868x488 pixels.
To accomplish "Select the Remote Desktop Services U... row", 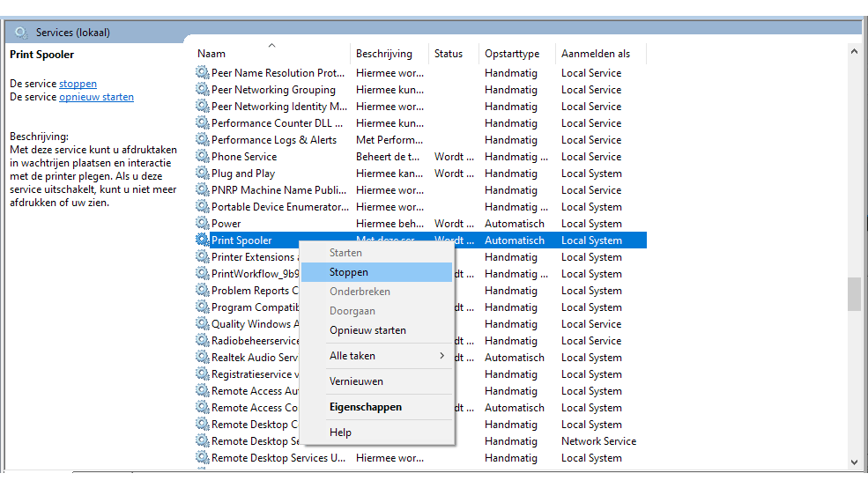I will click(x=420, y=457).
